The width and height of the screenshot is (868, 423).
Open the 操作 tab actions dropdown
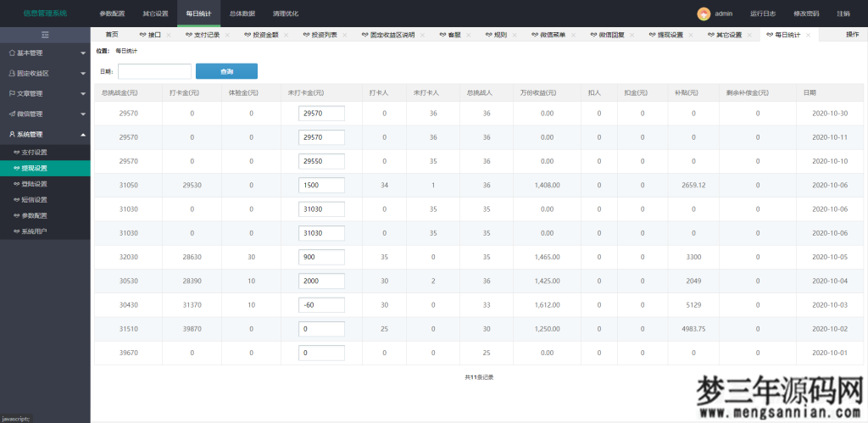pyautogui.click(x=851, y=35)
